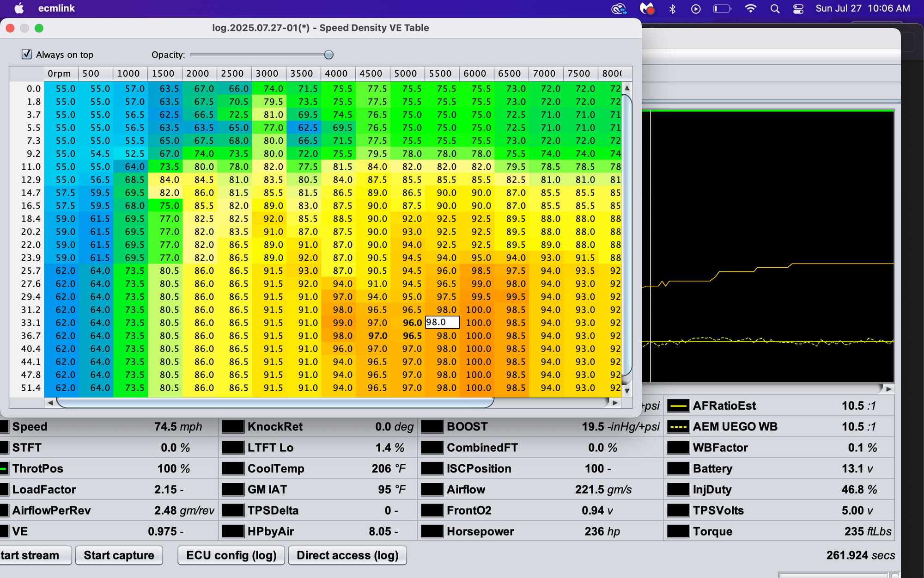Click the black log graph area

point(768,246)
